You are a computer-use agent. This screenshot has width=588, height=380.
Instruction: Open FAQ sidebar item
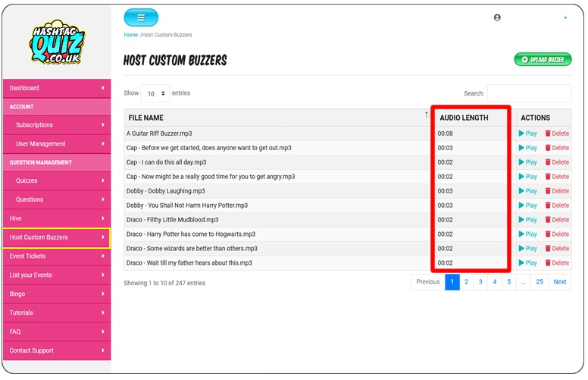click(57, 331)
